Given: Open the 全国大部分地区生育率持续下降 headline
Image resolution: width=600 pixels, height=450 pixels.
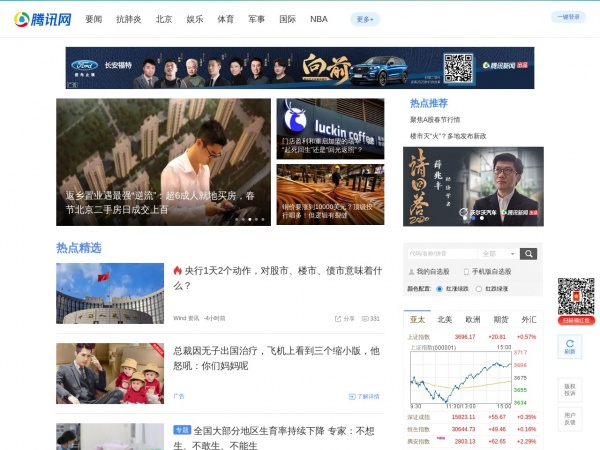Looking at the screenshot, I should 273,438.
